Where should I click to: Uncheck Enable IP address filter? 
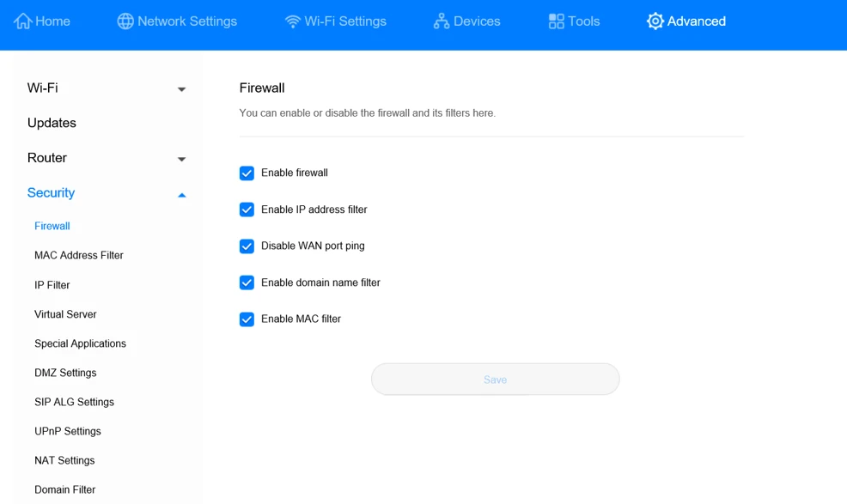[x=247, y=209]
